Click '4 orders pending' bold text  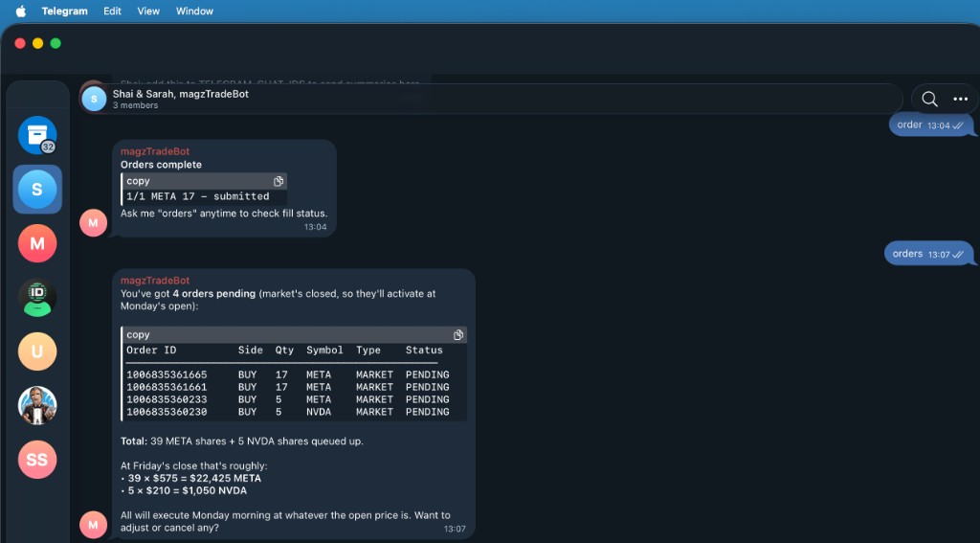213,293
